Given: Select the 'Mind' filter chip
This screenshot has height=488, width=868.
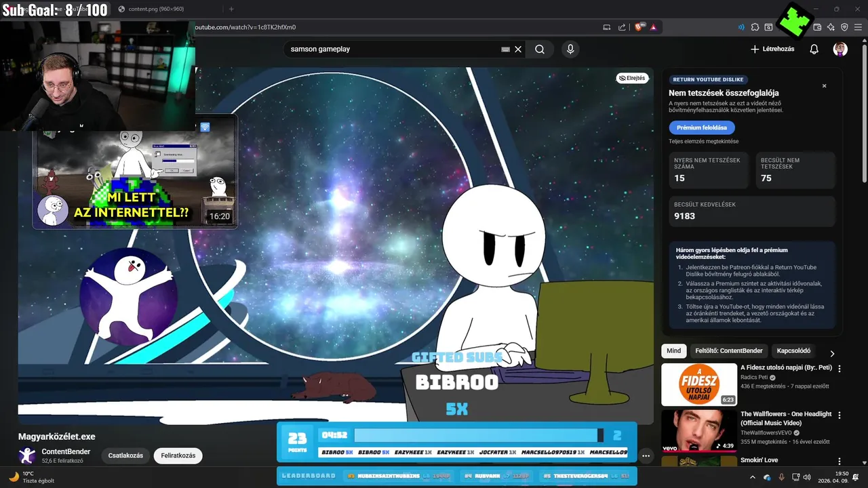Looking at the screenshot, I should pyautogui.click(x=673, y=351).
